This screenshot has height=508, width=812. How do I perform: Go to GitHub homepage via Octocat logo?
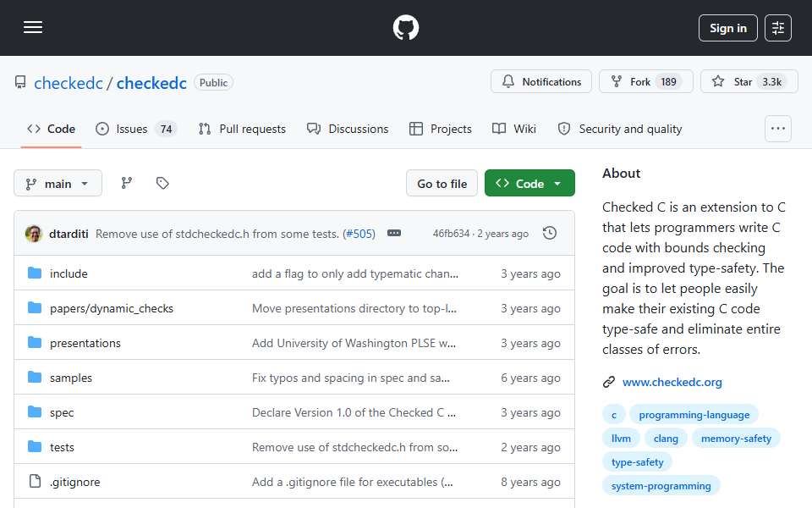point(405,27)
